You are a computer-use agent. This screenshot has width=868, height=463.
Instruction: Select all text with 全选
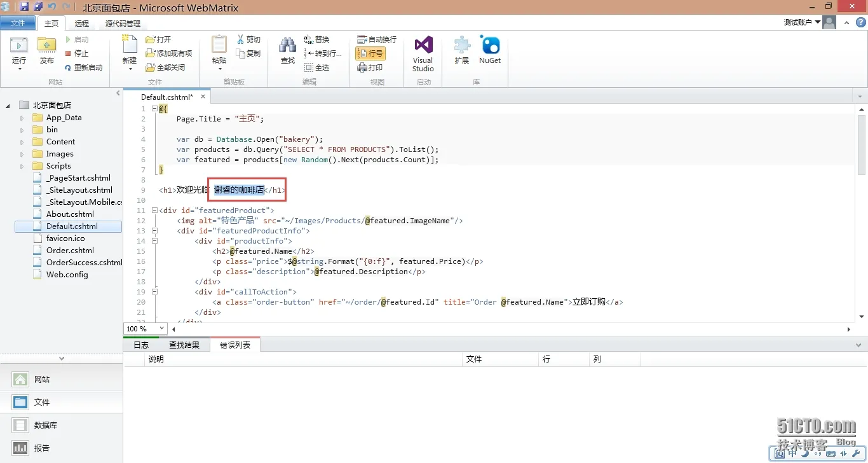click(317, 67)
